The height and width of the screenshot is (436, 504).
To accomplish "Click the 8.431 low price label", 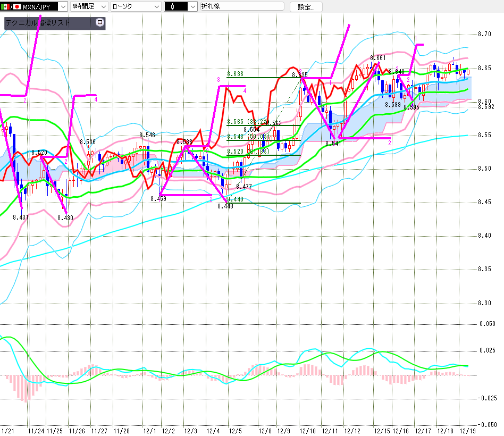I will 21,217.
